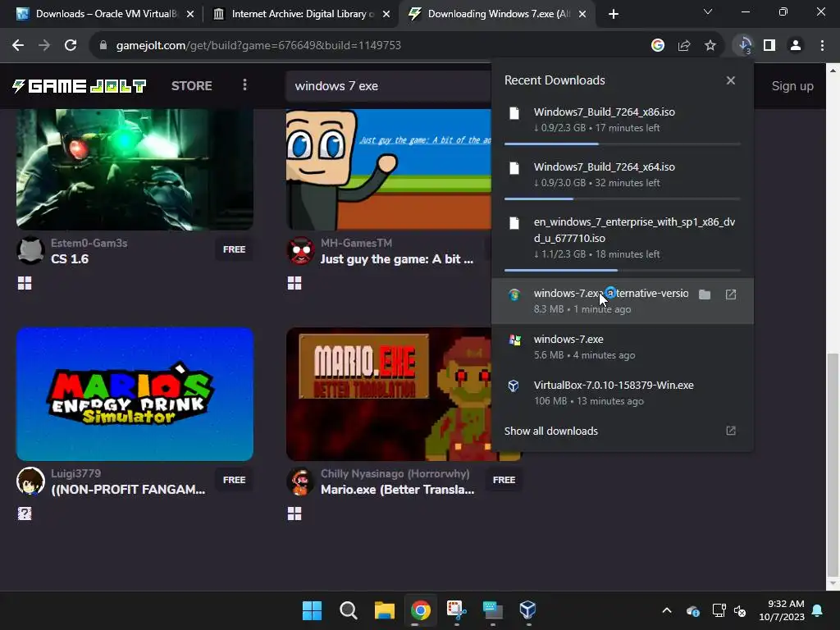This screenshot has width=840, height=630.
Task: Click progress bar of Windows7_Build_7264_x86.iso
Action: (623, 144)
